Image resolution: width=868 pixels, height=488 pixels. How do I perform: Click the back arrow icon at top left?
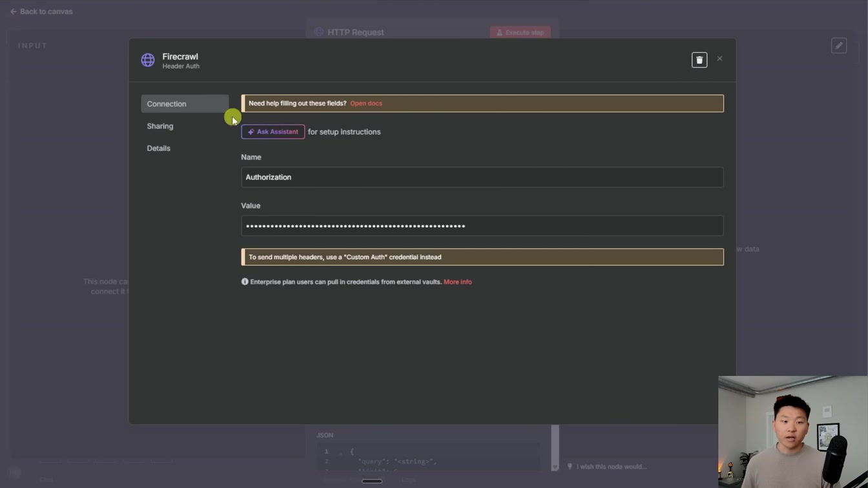tap(13, 12)
